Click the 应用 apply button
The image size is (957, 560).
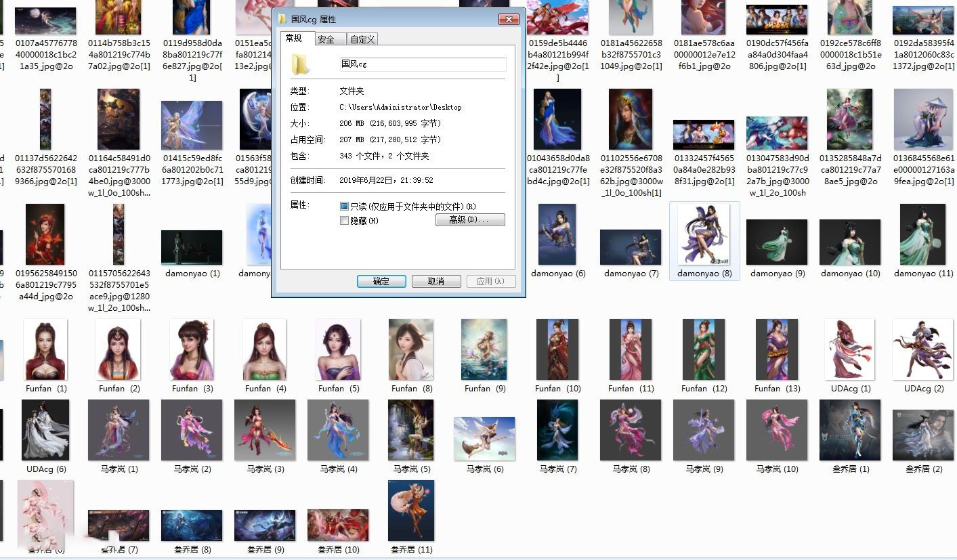point(490,281)
